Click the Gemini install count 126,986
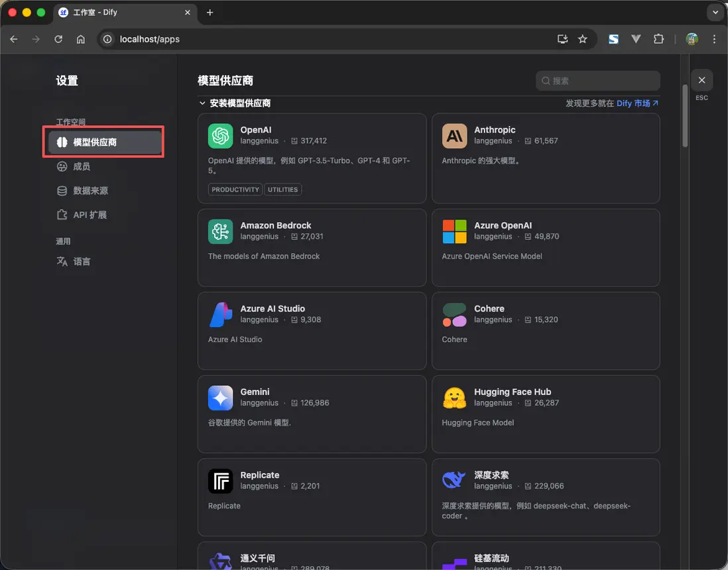 coord(315,403)
